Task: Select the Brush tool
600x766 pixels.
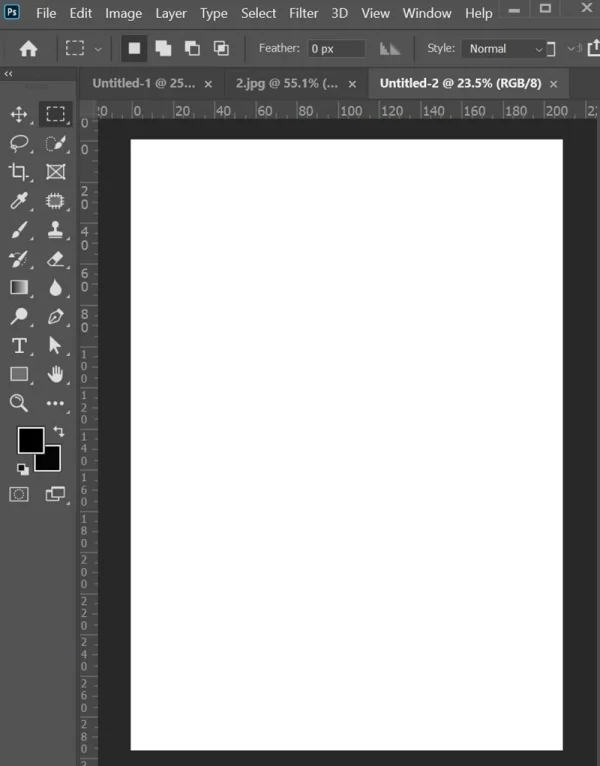Action: coord(19,230)
